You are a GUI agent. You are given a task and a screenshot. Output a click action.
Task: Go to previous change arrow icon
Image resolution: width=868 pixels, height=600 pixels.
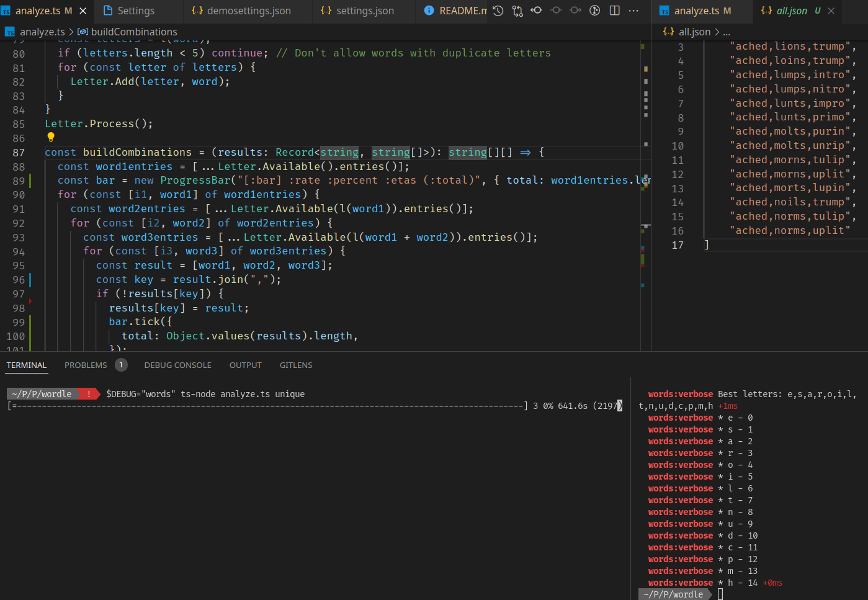[x=537, y=11]
